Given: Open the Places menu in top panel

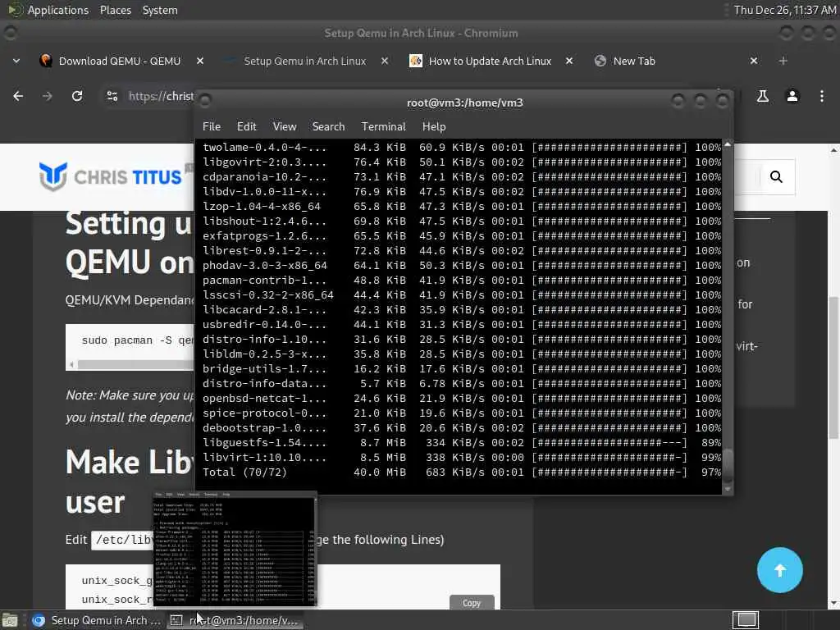Looking at the screenshot, I should click(115, 10).
